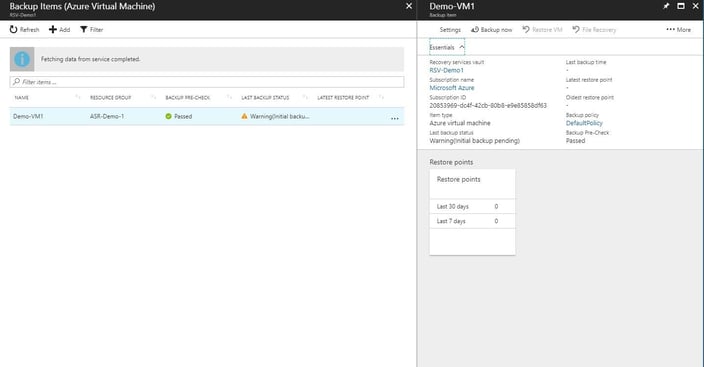This screenshot has height=367, width=704.
Task: Click the green Passed check icon
Action: (x=168, y=116)
